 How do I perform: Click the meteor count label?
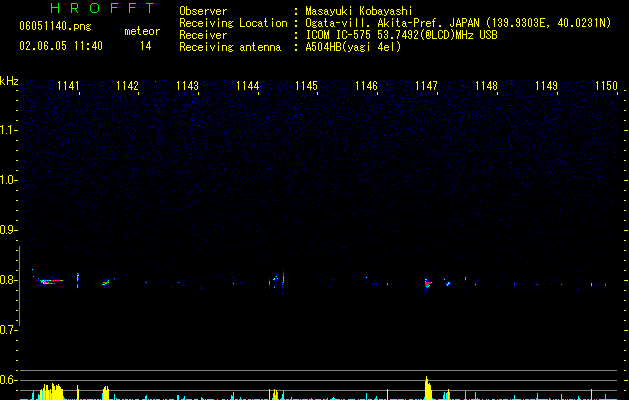coord(142,31)
